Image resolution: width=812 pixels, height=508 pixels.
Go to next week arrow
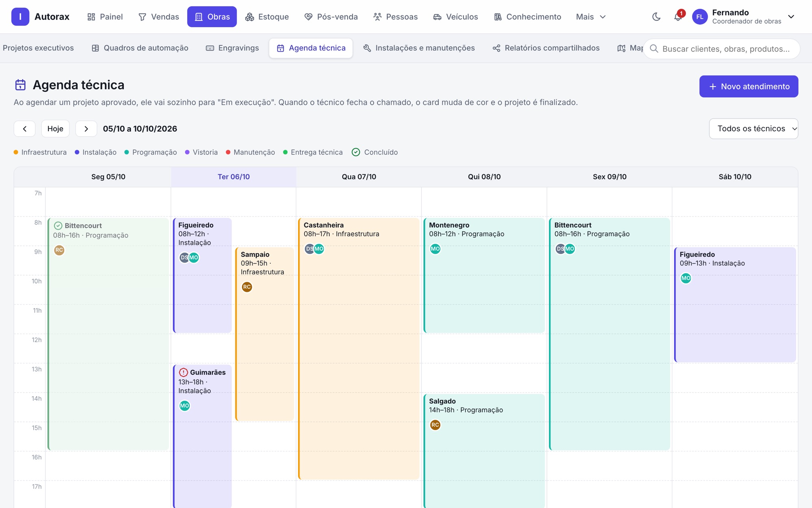[x=86, y=128]
